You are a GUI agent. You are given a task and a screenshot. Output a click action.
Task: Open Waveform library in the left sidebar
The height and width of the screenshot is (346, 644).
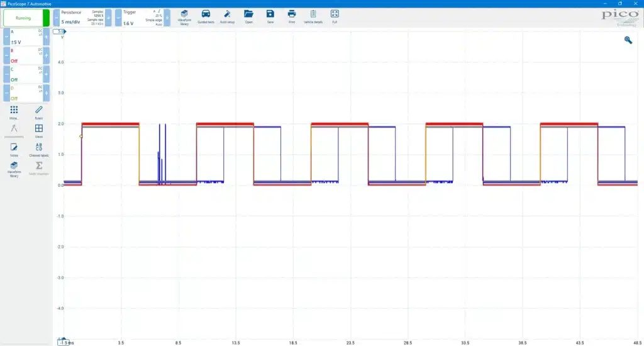click(14, 169)
